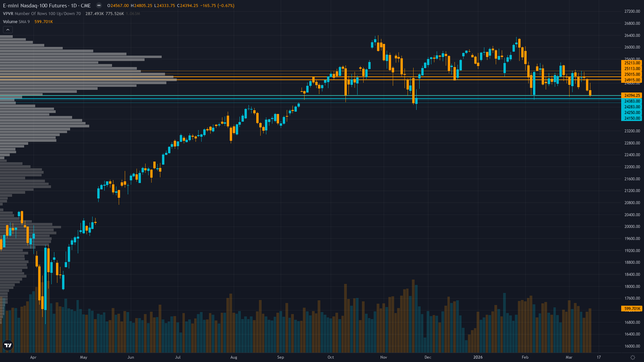The image size is (644, 362).
Task: Click the orange 599.701K value in the legend
Action: (43, 21)
